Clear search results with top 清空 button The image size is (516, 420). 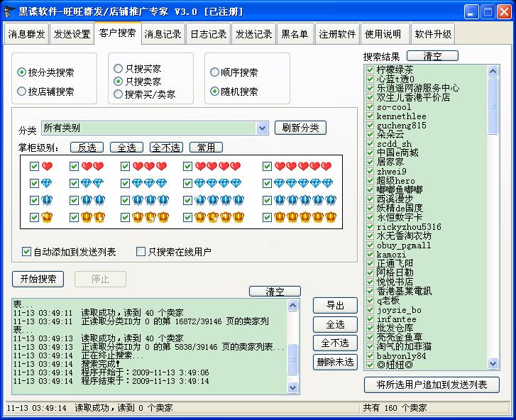tap(432, 56)
